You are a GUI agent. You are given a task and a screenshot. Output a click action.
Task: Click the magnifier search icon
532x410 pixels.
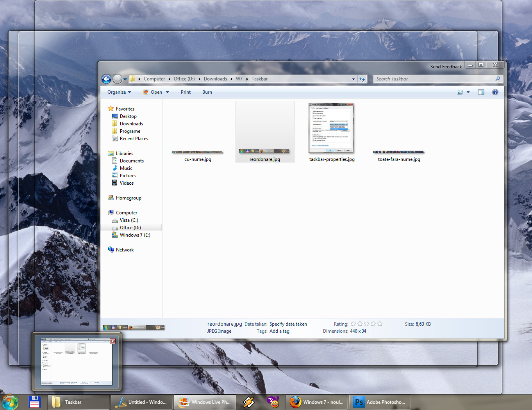click(498, 79)
